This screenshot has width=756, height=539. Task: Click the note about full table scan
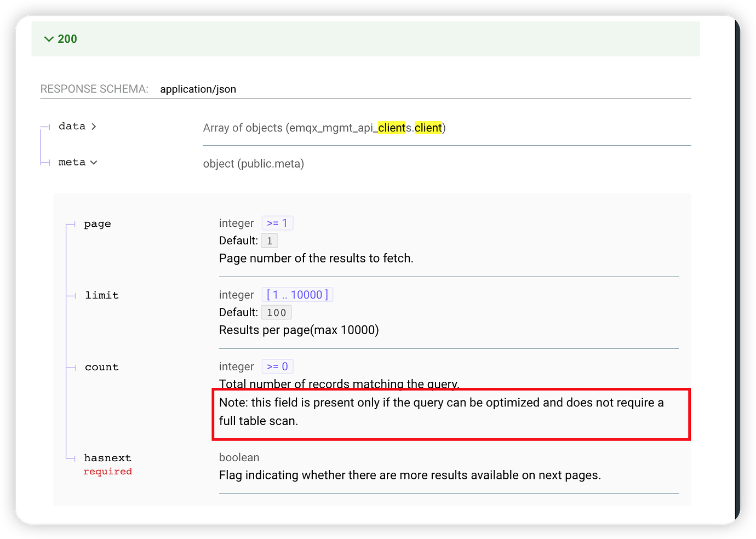(441, 412)
